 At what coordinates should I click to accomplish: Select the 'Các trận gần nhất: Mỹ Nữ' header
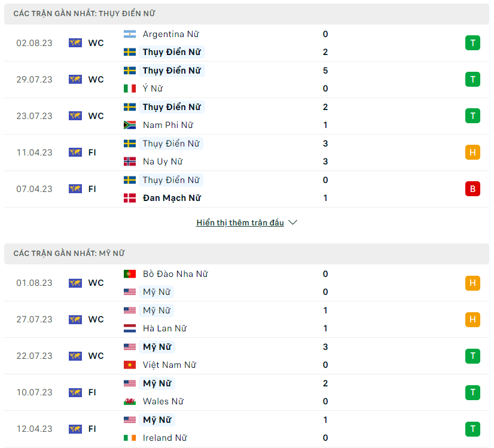[x=69, y=254]
